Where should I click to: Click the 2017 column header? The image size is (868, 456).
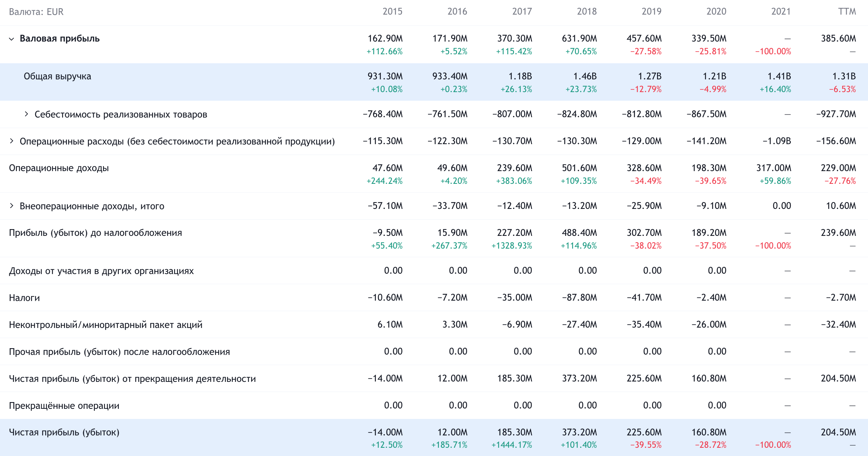(522, 12)
